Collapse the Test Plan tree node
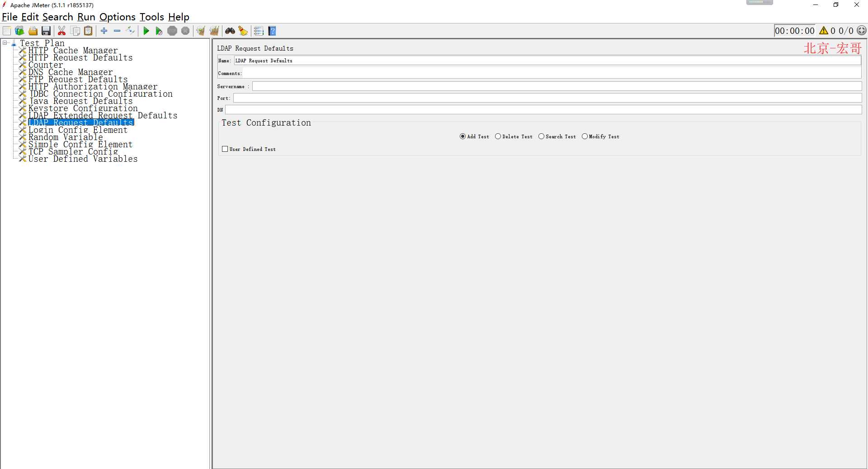868x469 pixels. pyautogui.click(x=5, y=43)
